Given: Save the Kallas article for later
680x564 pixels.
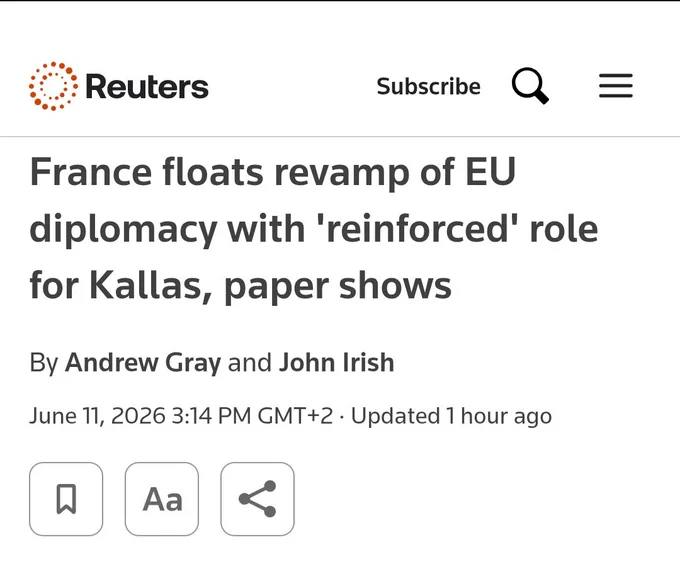Looking at the screenshot, I should coord(66,499).
